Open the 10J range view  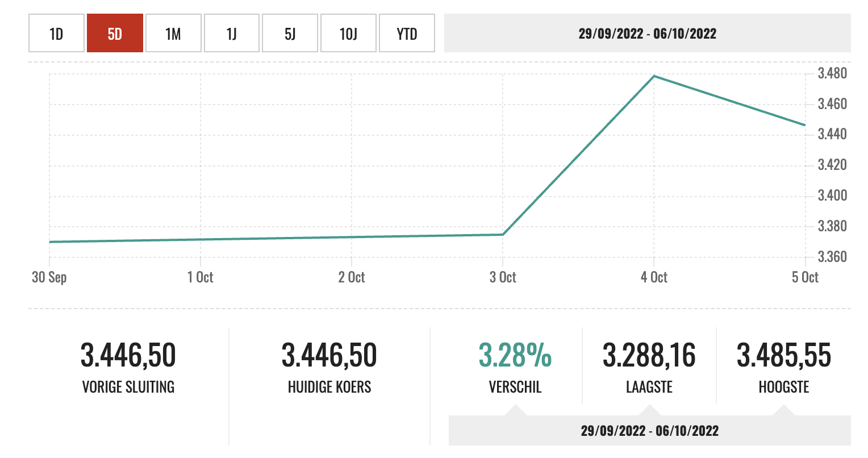click(x=348, y=34)
